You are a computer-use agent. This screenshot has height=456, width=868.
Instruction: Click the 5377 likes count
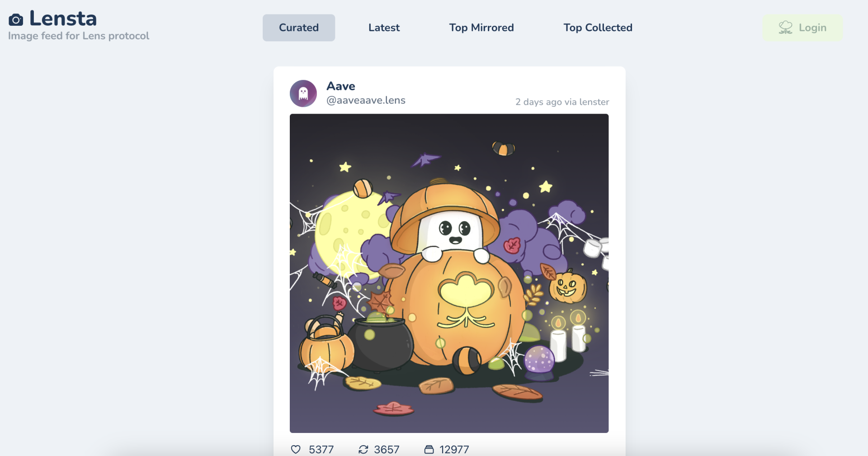click(x=321, y=449)
